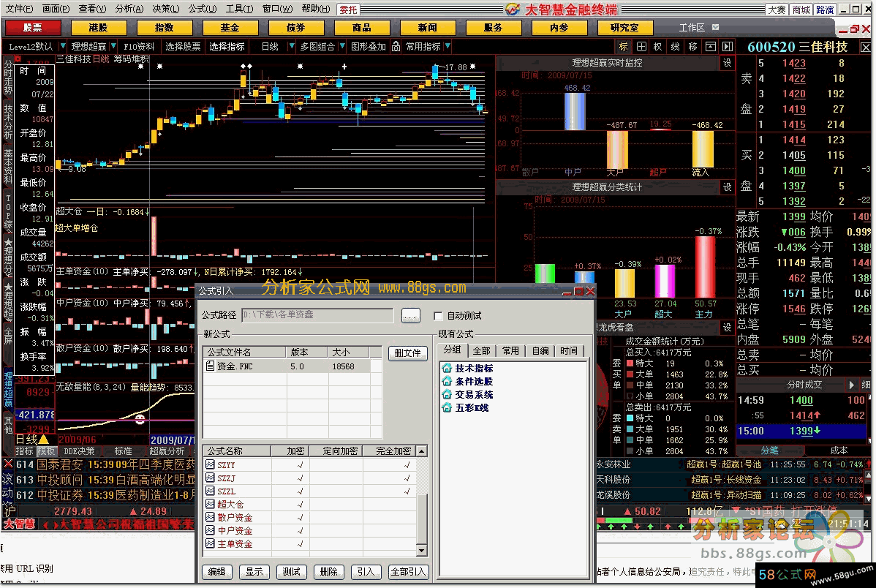Screen dimensions: 876x588
Task: Toggle the lock icon beside 图形叠加
Action: (396, 46)
